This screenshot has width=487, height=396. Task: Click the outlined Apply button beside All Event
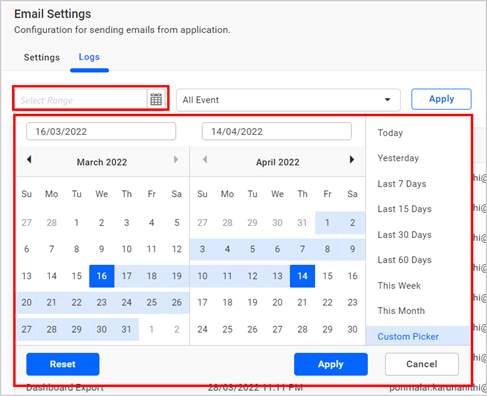click(x=441, y=99)
